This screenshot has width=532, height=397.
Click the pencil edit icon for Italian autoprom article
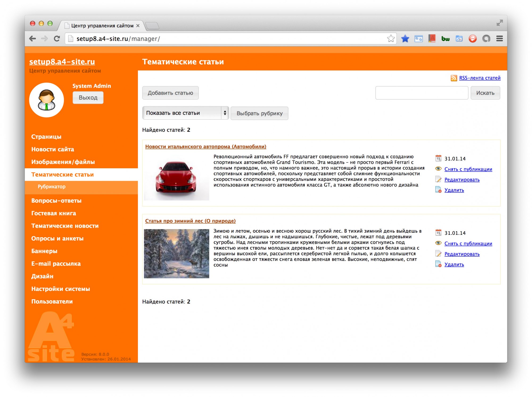coord(438,179)
